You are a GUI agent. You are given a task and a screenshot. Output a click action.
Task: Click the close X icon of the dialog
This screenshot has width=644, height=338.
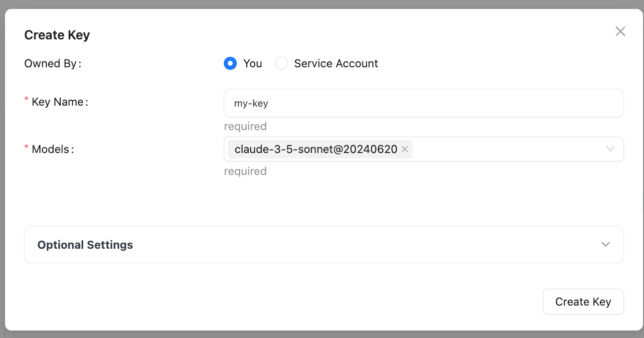[x=620, y=31]
